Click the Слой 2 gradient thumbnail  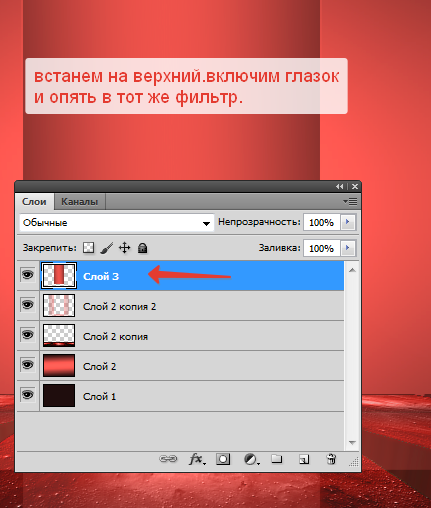[59, 365]
